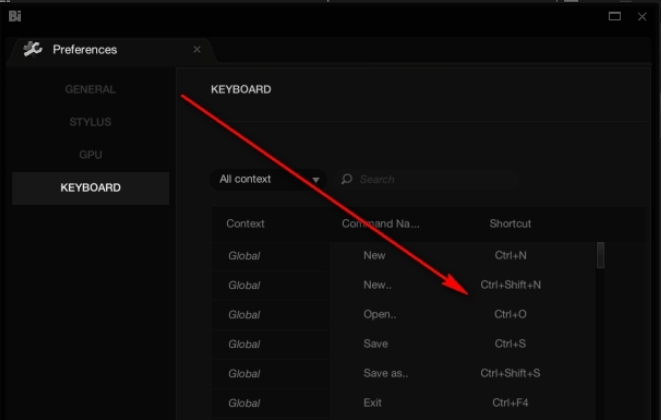The image size is (661, 420).
Task: Maximize the application window
Action: click(x=615, y=16)
